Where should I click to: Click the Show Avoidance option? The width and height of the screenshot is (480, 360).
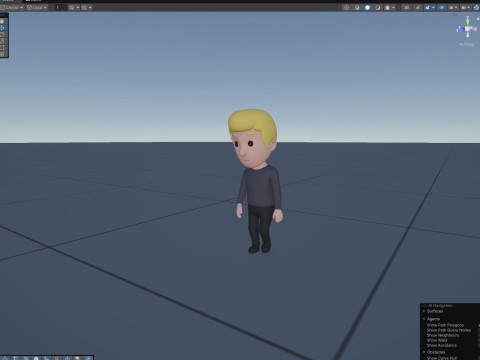click(442, 345)
